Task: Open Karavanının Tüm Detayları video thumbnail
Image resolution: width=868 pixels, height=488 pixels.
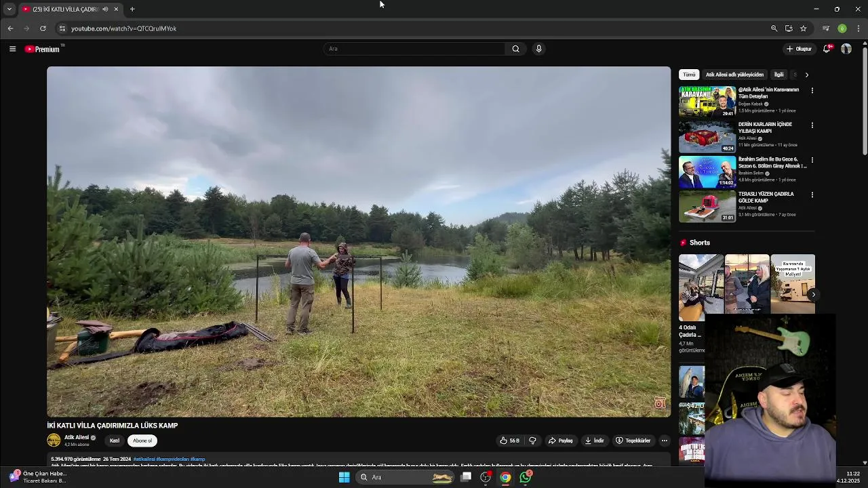Action: pyautogui.click(x=707, y=102)
